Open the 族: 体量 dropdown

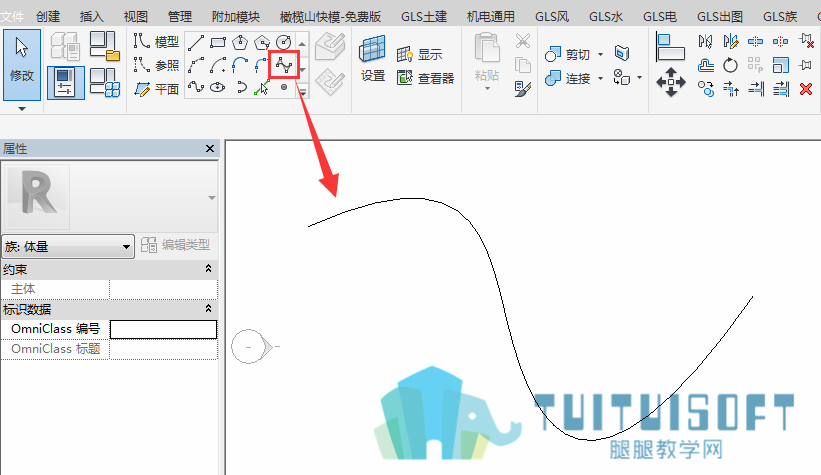click(68, 246)
